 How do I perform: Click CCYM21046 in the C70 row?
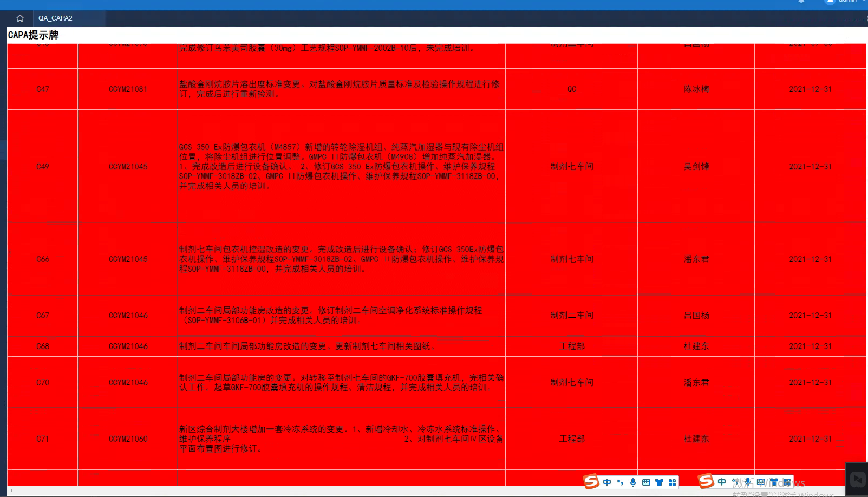pos(128,383)
